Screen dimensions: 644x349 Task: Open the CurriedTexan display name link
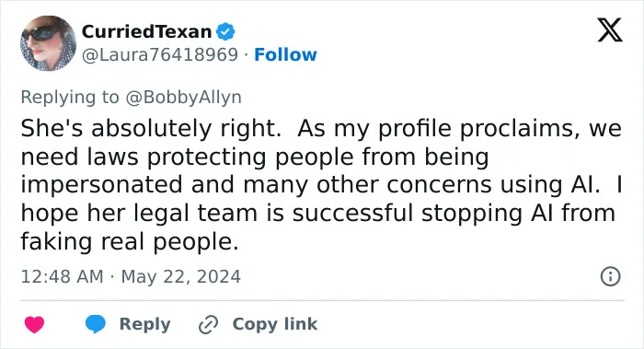[146, 31]
